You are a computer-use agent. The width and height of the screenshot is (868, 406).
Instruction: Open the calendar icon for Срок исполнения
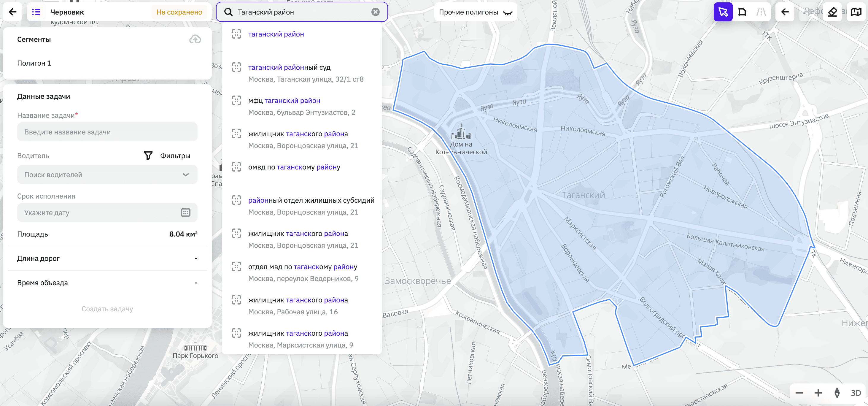pos(186,212)
